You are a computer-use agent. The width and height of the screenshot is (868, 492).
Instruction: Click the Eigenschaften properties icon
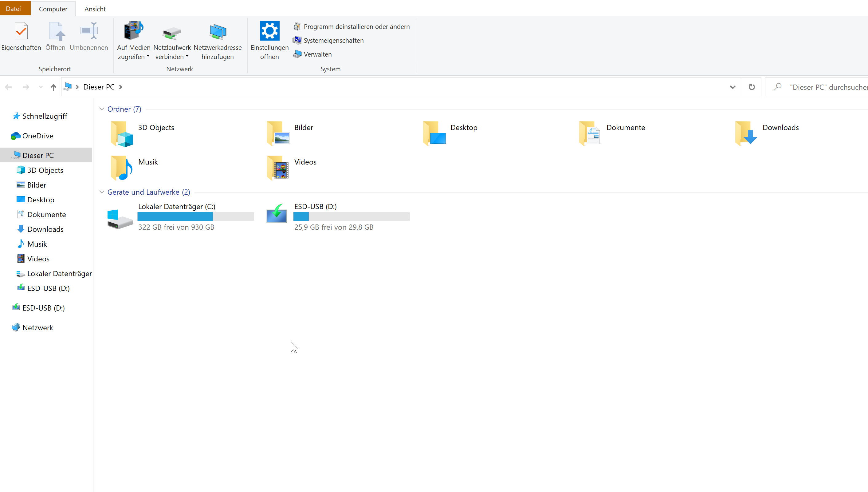[21, 31]
